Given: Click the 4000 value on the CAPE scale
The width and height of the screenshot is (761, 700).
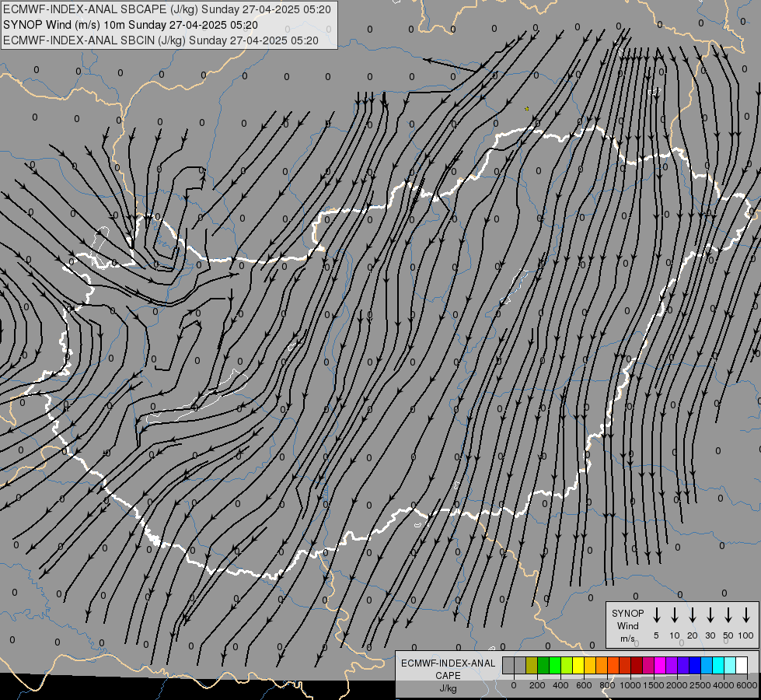Looking at the screenshot, I should click(724, 685).
